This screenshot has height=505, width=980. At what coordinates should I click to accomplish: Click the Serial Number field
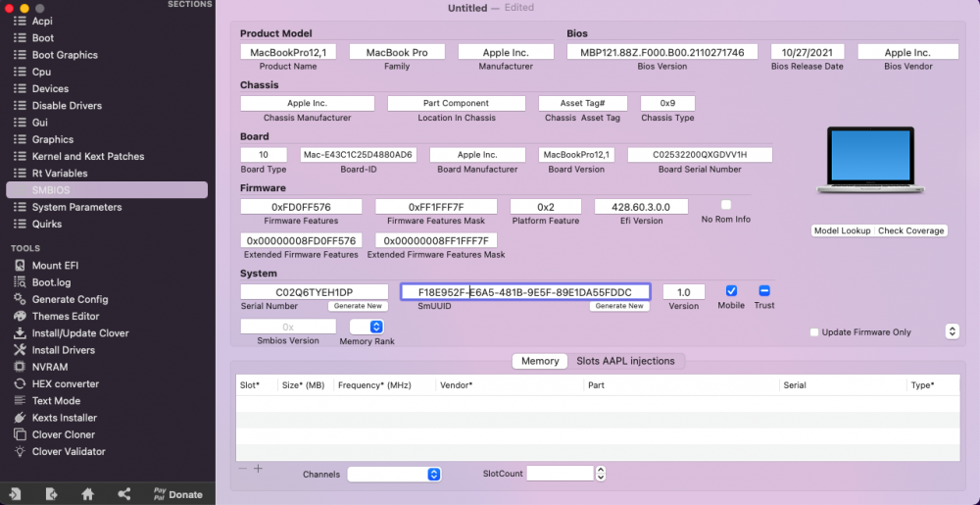point(315,292)
